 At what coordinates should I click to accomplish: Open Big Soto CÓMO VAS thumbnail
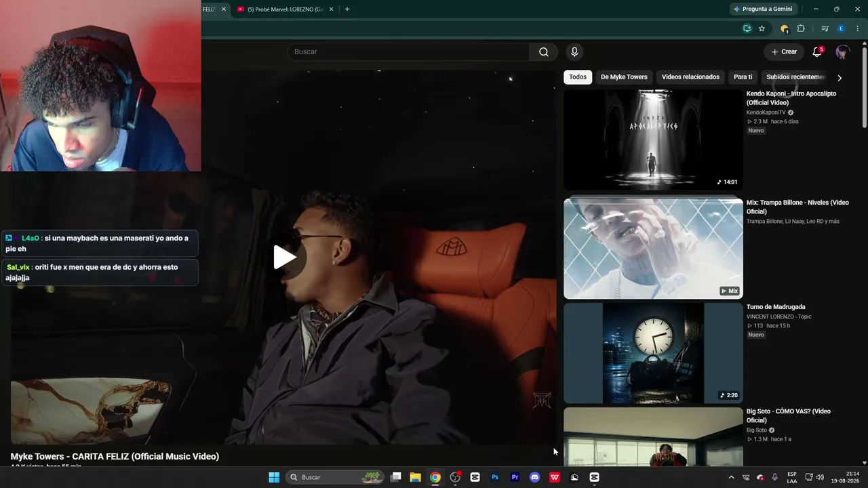[653, 437]
